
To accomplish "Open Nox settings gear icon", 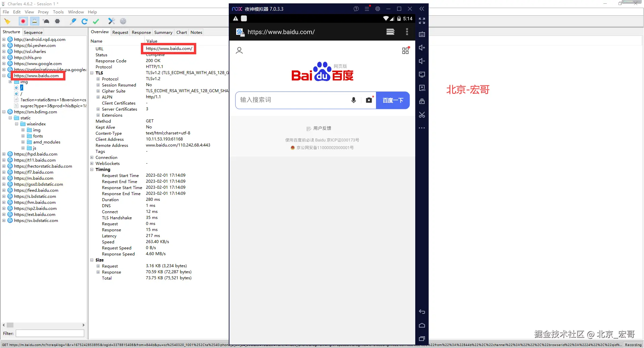I will 378,9.
